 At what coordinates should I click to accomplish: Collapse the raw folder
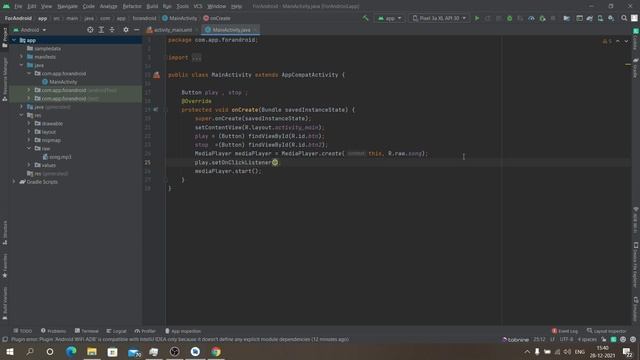click(x=29, y=149)
